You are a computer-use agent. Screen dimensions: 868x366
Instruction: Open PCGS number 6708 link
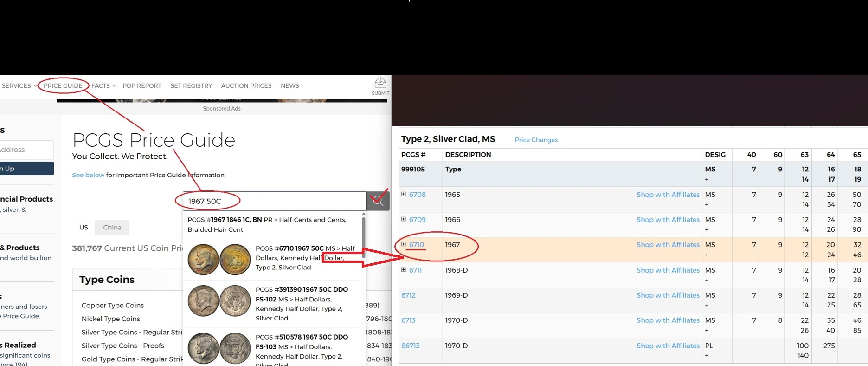pos(417,195)
